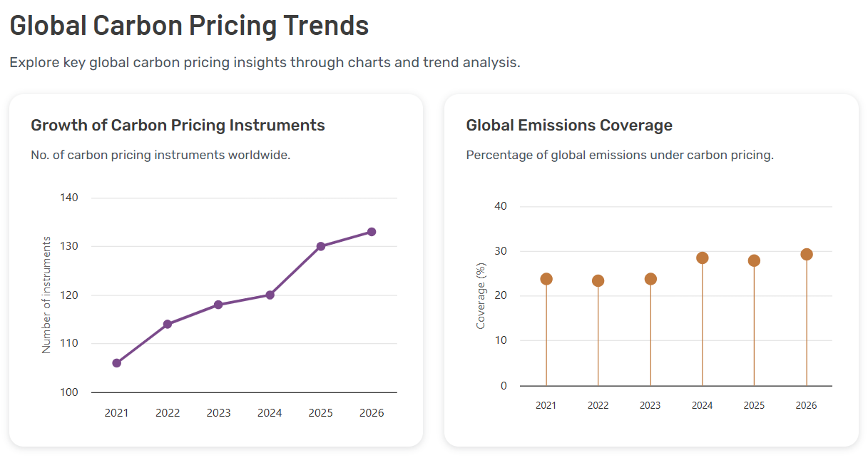Screen dimensions: 868x468
Task: Click the 110 tick label on instruments chart
Action: tap(70, 343)
